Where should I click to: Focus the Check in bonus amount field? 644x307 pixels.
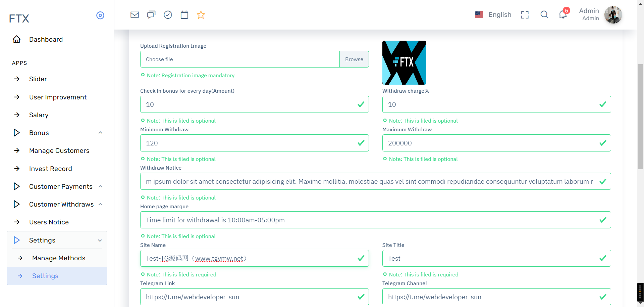254,104
